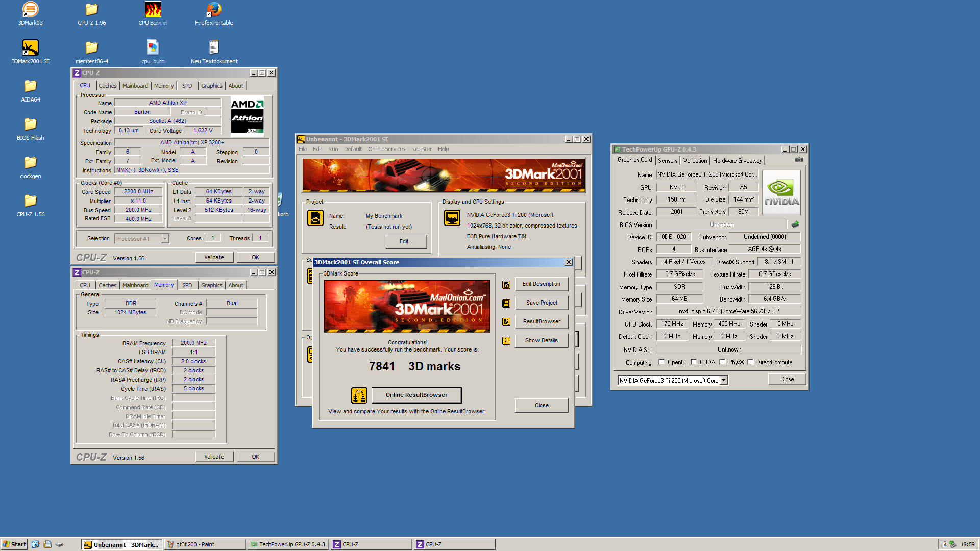
Task: Click the DRAM Frequency 200.0 MHz value
Action: 194,343
